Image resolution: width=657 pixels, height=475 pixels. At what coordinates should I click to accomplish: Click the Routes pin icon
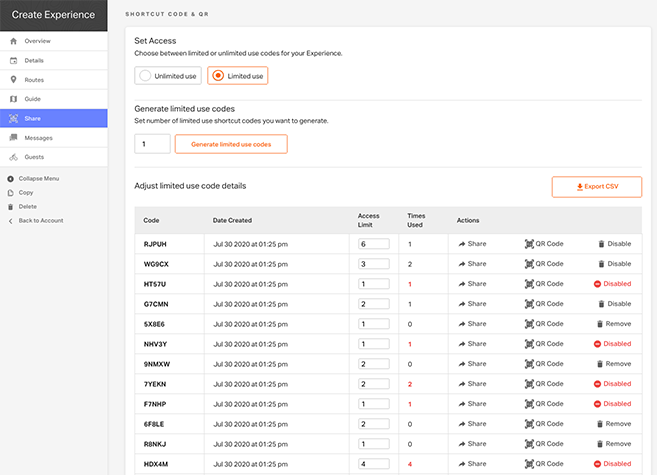coord(13,80)
